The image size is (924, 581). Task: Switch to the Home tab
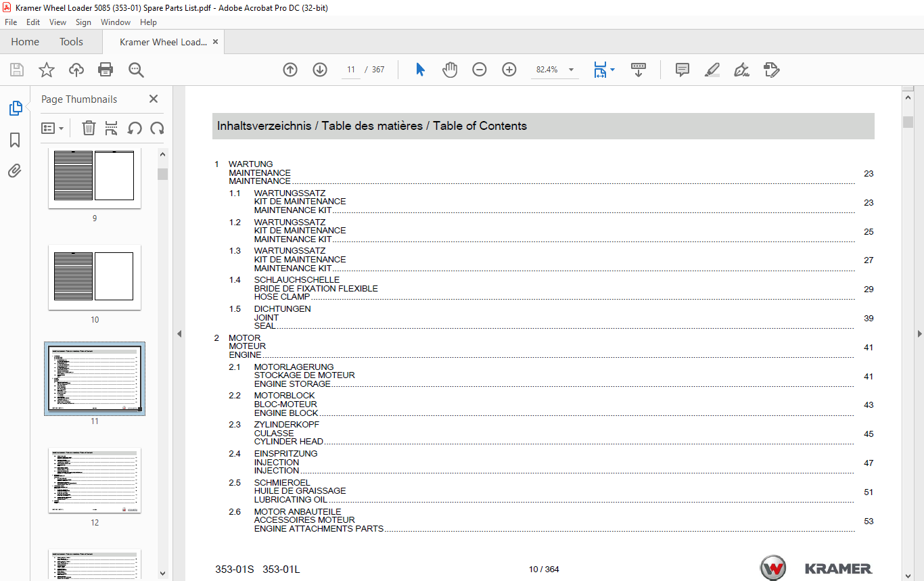pyautogui.click(x=25, y=42)
